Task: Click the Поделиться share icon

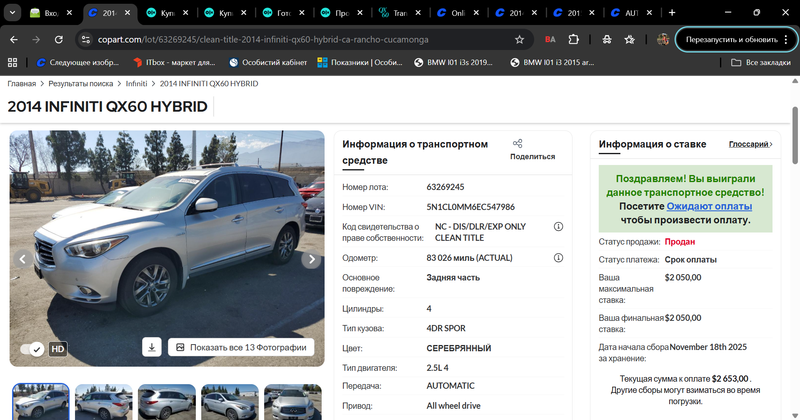Action: [518, 143]
